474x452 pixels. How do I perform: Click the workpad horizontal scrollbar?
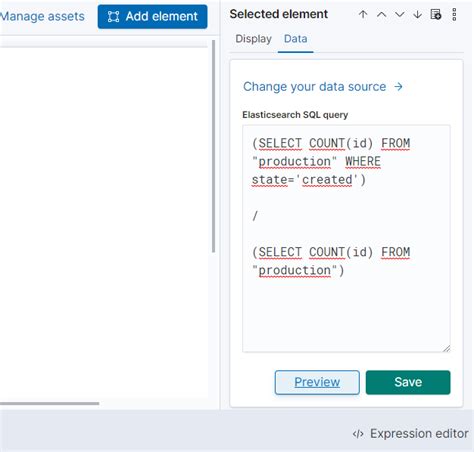[x=49, y=403]
